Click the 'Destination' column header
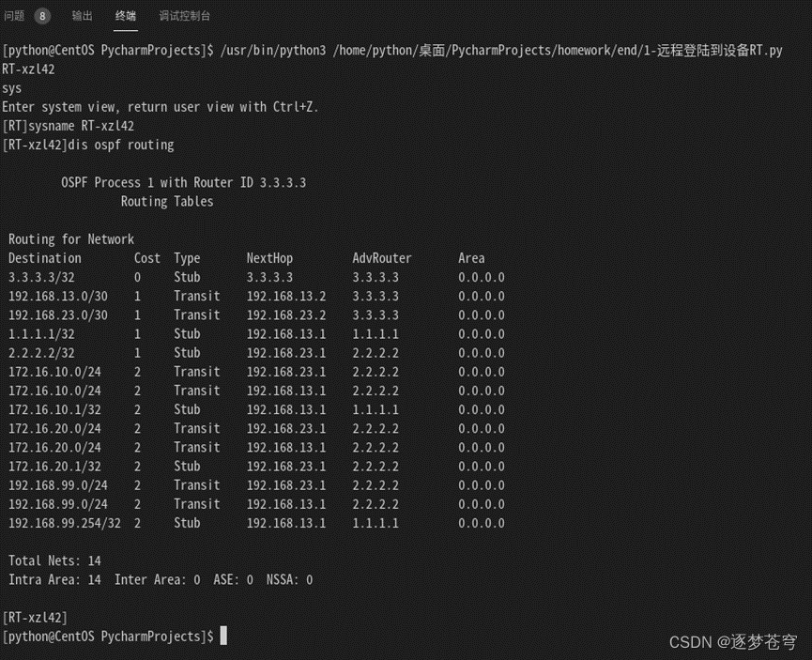 (x=45, y=258)
